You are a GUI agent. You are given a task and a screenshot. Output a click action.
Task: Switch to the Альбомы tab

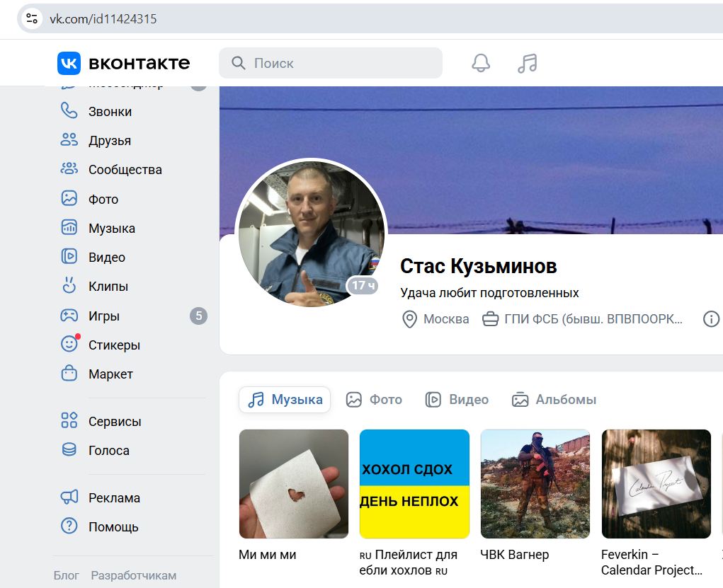[x=554, y=400]
